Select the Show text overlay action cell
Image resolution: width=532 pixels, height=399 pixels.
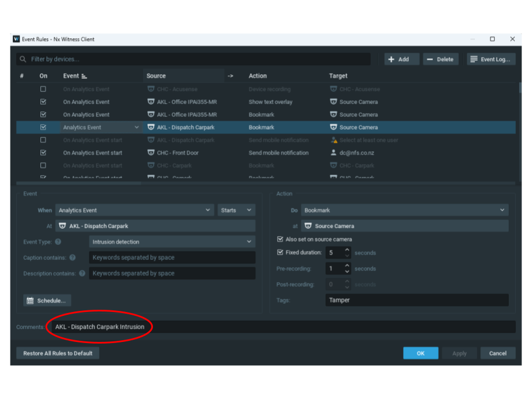[x=270, y=102]
